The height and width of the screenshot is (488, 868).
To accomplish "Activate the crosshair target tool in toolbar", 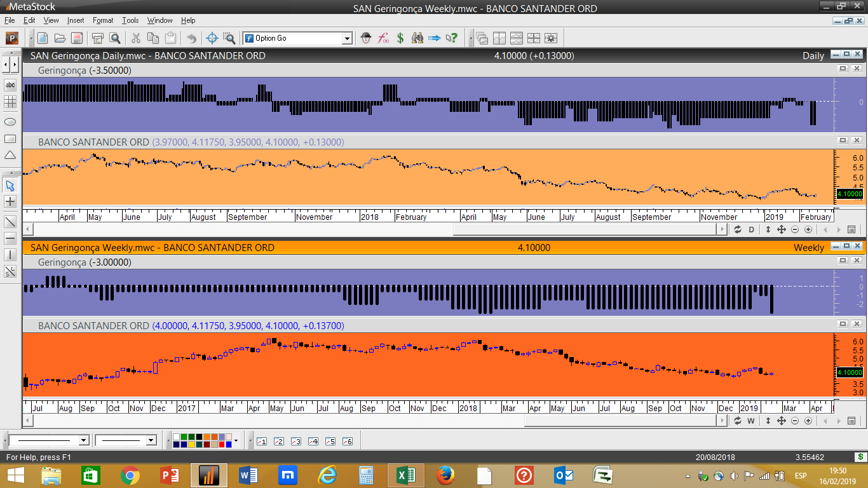I will [212, 38].
